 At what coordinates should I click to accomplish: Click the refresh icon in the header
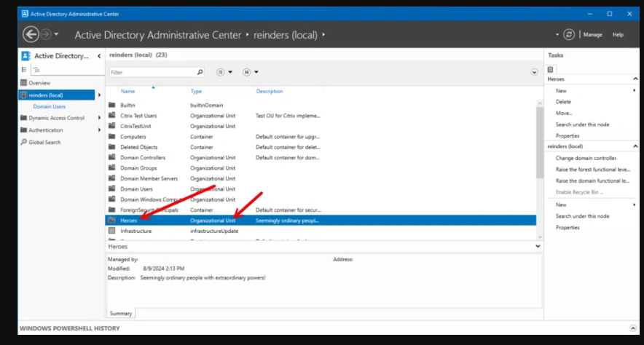[x=569, y=34]
